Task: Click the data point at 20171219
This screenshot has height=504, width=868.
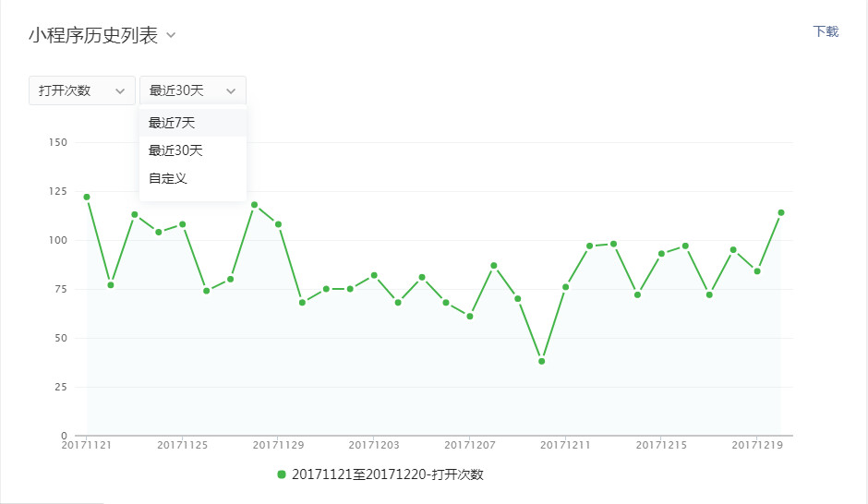Action: point(757,271)
